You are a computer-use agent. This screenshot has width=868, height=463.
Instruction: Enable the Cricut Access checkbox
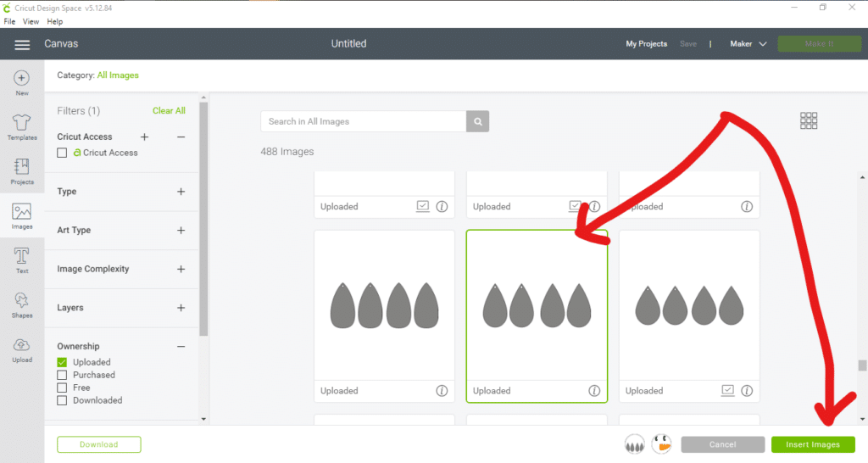[62, 153]
